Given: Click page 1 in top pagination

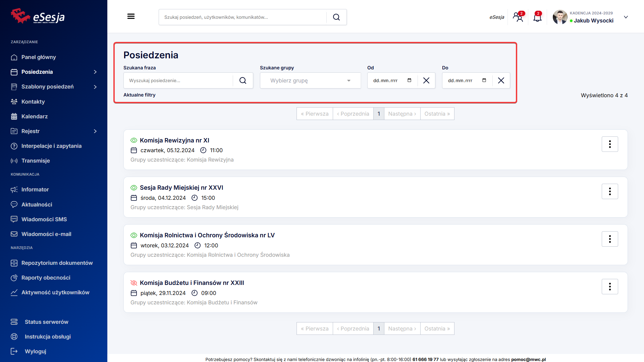Looking at the screenshot, I should [x=379, y=114].
